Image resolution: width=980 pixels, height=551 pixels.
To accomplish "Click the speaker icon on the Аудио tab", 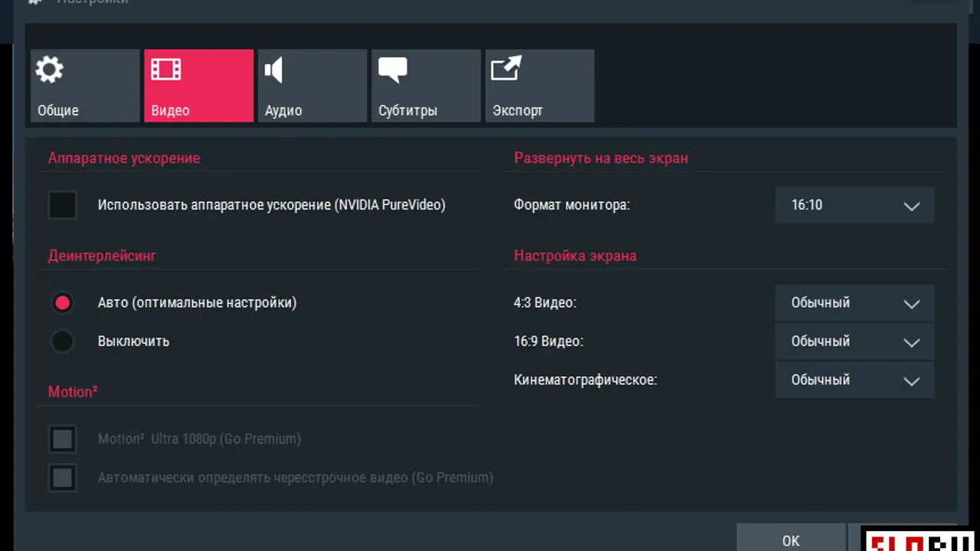I will pos(274,70).
